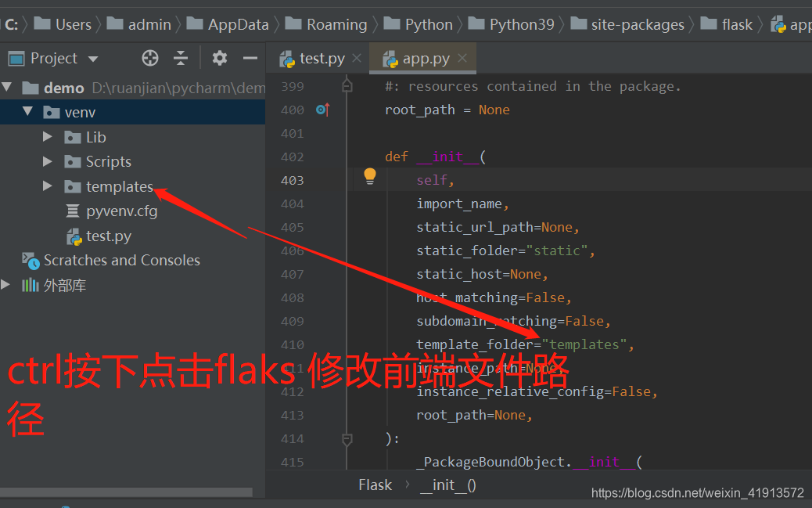This screenshot has height=508, width=812.
Task: Click admin in the navigation bar
Action: pos(149,24)
